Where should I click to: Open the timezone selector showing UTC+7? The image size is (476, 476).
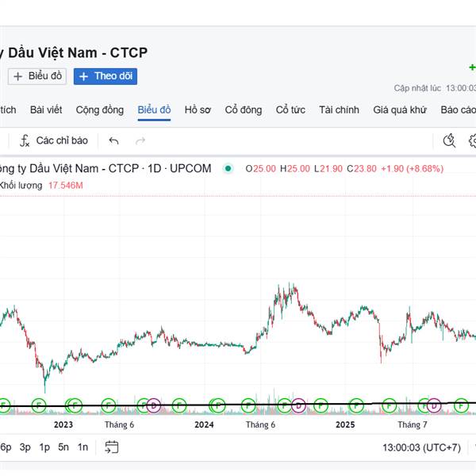421,447
